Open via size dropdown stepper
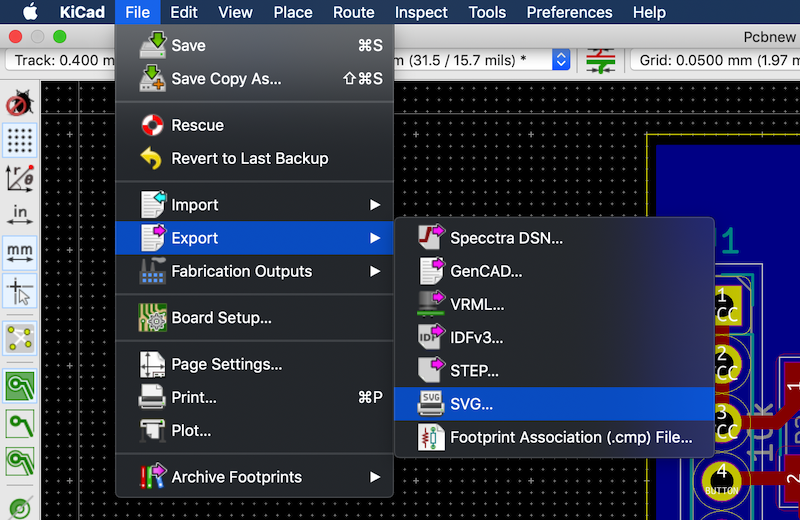Viewport: 800px width, 520px height. (561, 60)
